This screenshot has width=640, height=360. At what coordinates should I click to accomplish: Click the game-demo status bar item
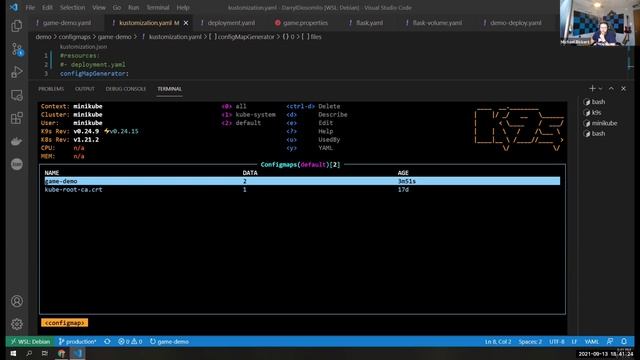tap(169, 342)
